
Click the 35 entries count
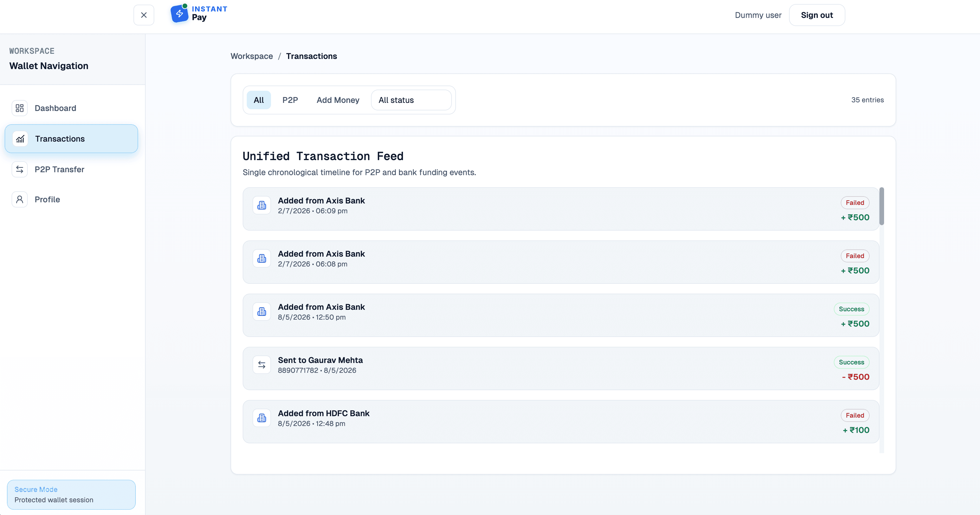point(867,100)
